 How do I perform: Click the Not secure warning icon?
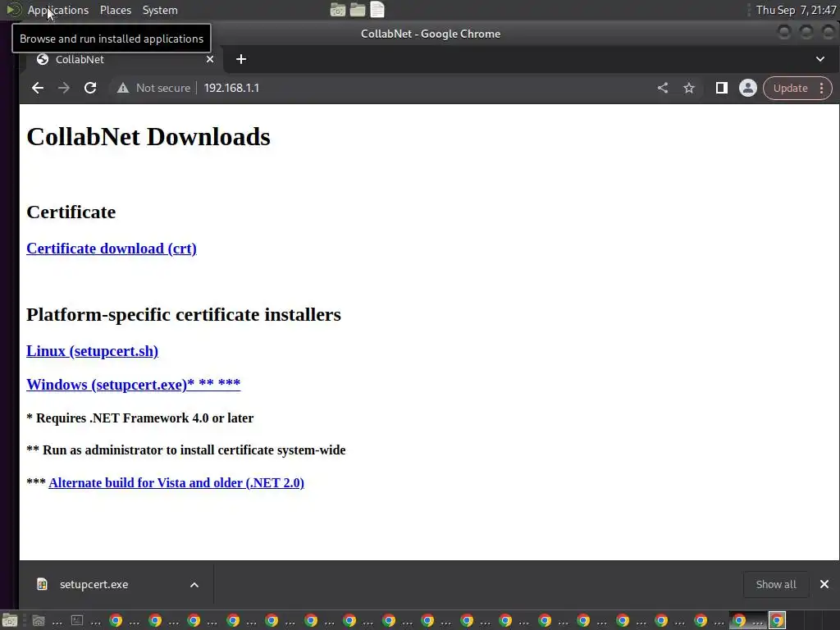click(123, 88)
